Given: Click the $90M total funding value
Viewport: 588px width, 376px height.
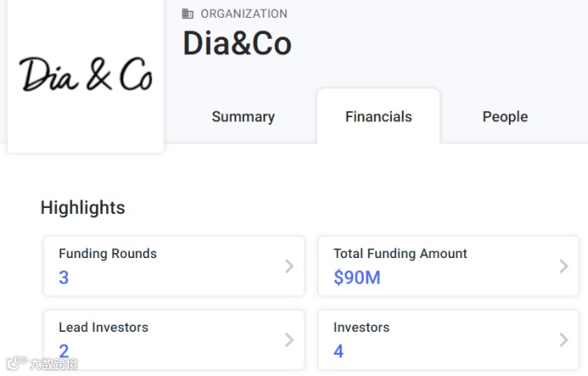Looking at the screenshot, I should coord(357,278).
